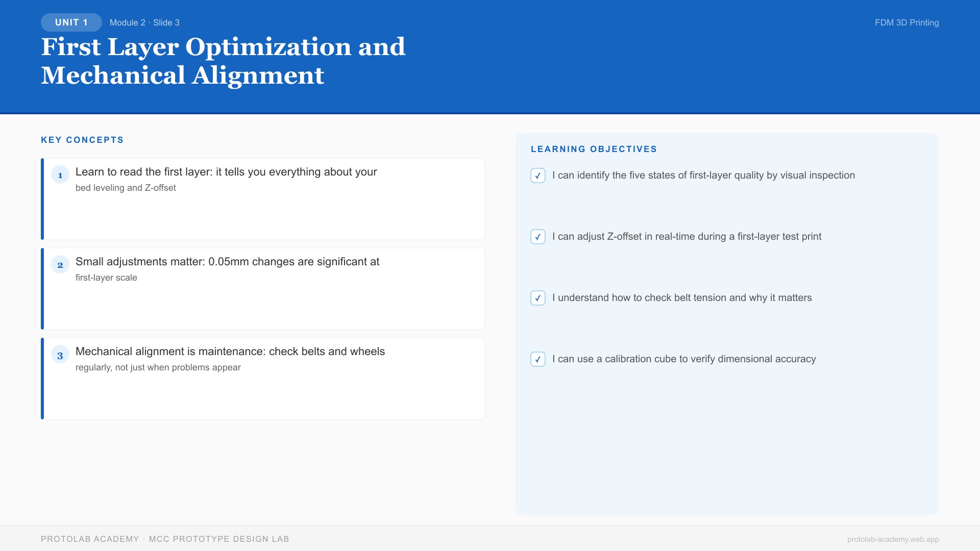Toggle the calibration cube objective checkbox
The image size is (980, 551).
538,359
